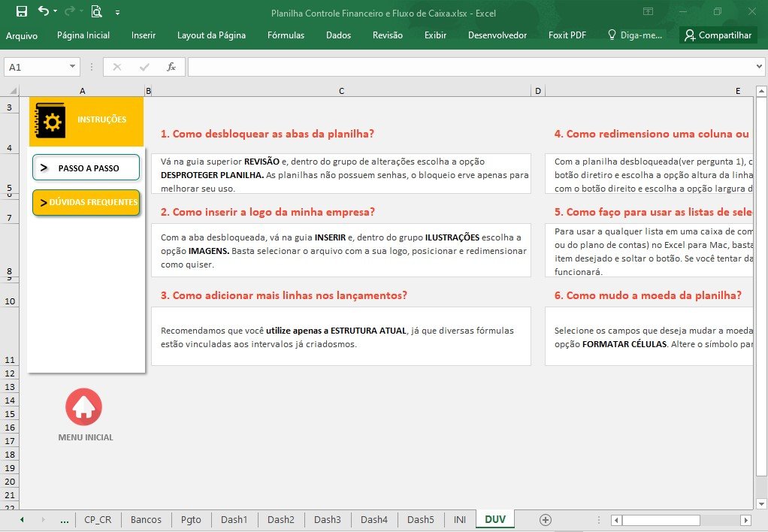Click the Cancel X icon in formula bar
This screenshot has height=532, width=768.
(117, 67)
